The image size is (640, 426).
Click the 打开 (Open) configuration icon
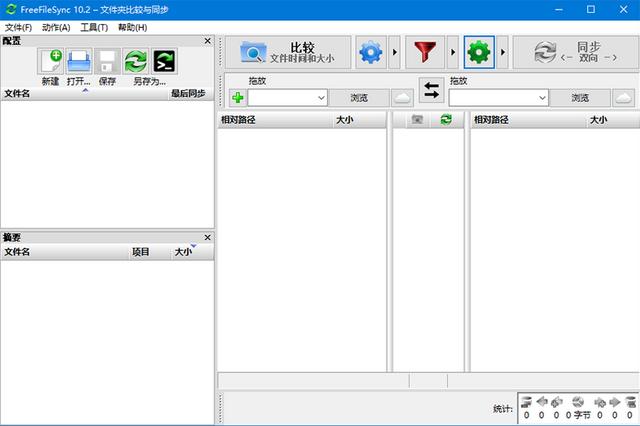pyautogui.click(x=79, y=61)
